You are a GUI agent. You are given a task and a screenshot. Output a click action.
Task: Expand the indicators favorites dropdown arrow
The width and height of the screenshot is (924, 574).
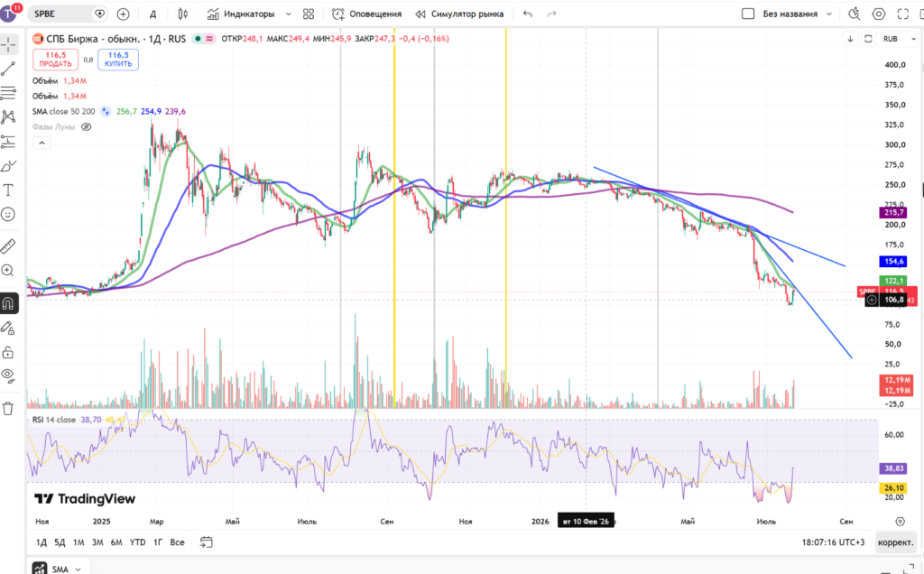click(x=288, y=14)
